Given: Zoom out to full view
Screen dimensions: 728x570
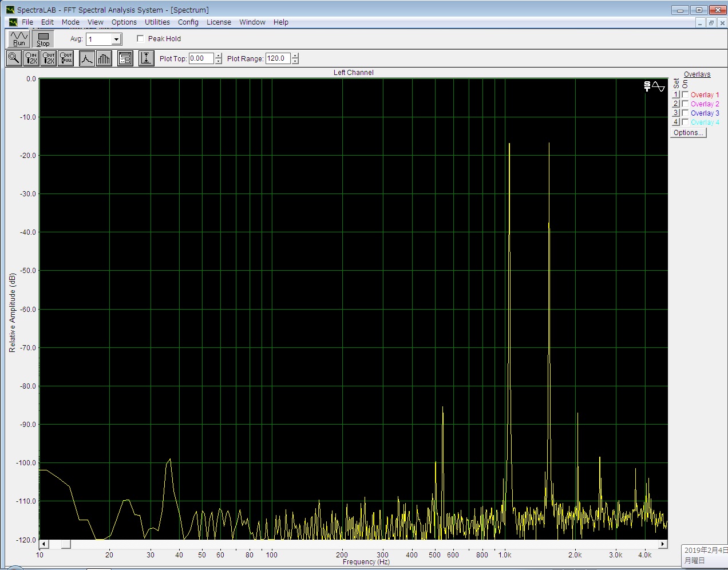Looking at the screenshot, I should [x=66, y=58].
